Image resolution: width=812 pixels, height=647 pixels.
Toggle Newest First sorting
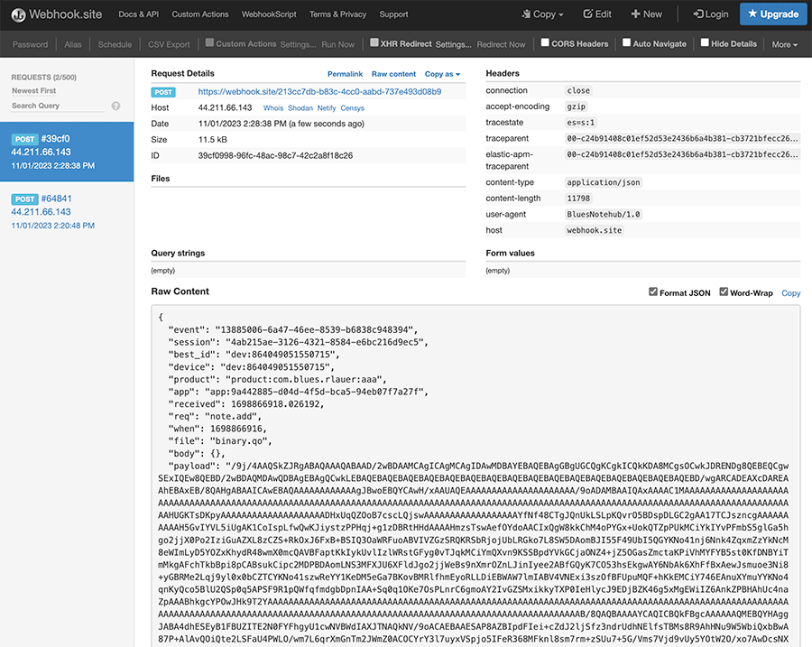coord(33,90)
